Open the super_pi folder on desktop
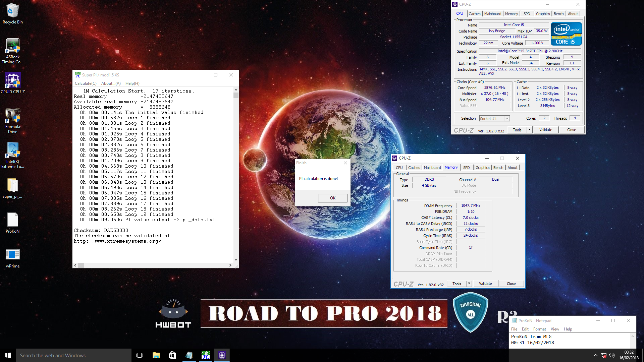The image size is (644, 362). (13, 188)
